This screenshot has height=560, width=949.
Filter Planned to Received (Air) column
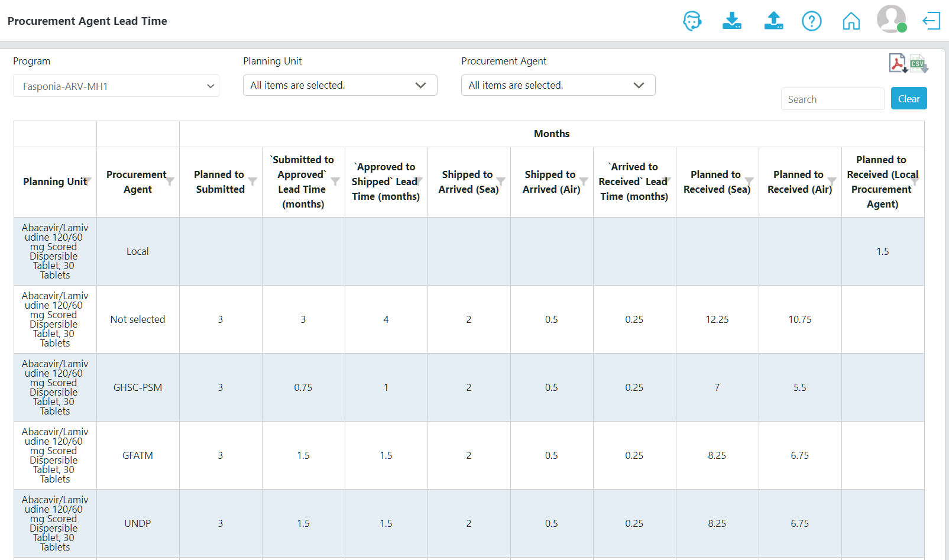(832, 181)
